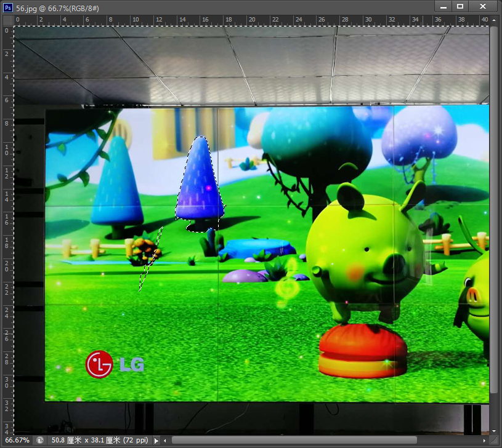Minimize the 56.jpg document window
Image resolution: width=502 pixels, height=448 pixels.
click(443, 6)
